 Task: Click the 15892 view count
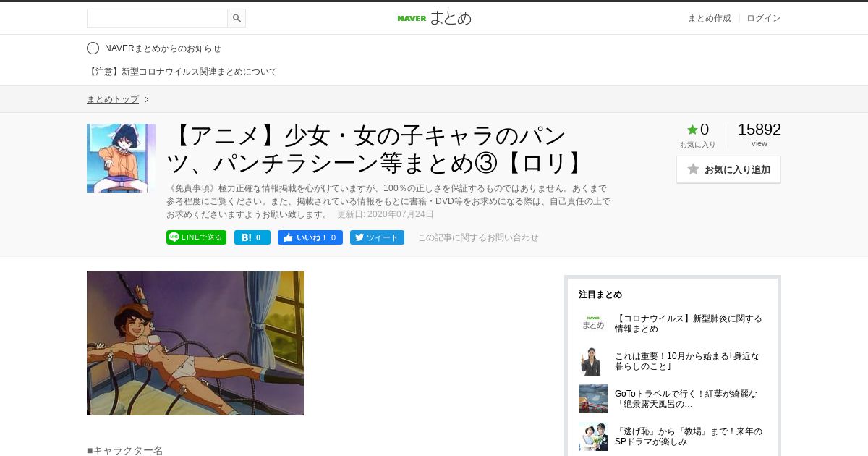click(759, 130)
